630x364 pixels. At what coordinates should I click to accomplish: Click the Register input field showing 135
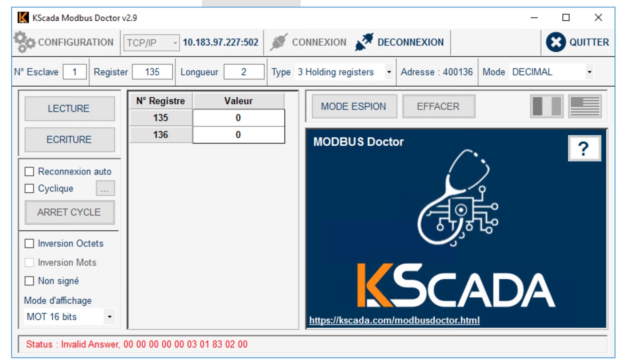pos(152,72)
